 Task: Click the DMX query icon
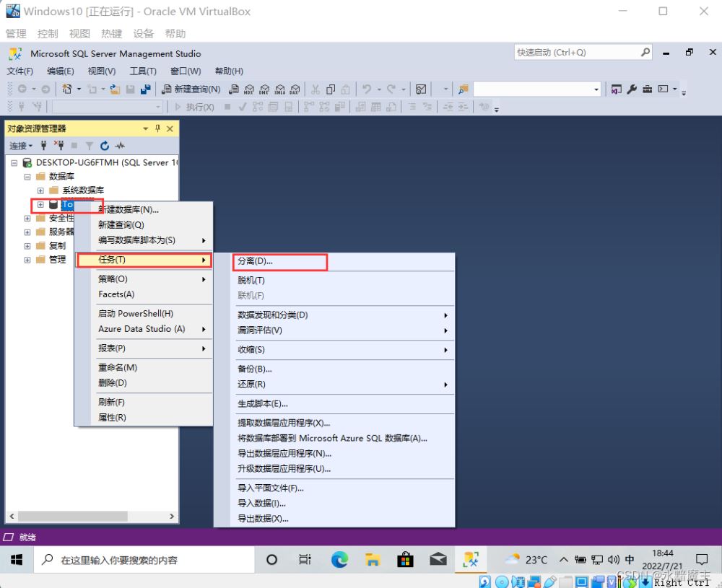(264, 89)
